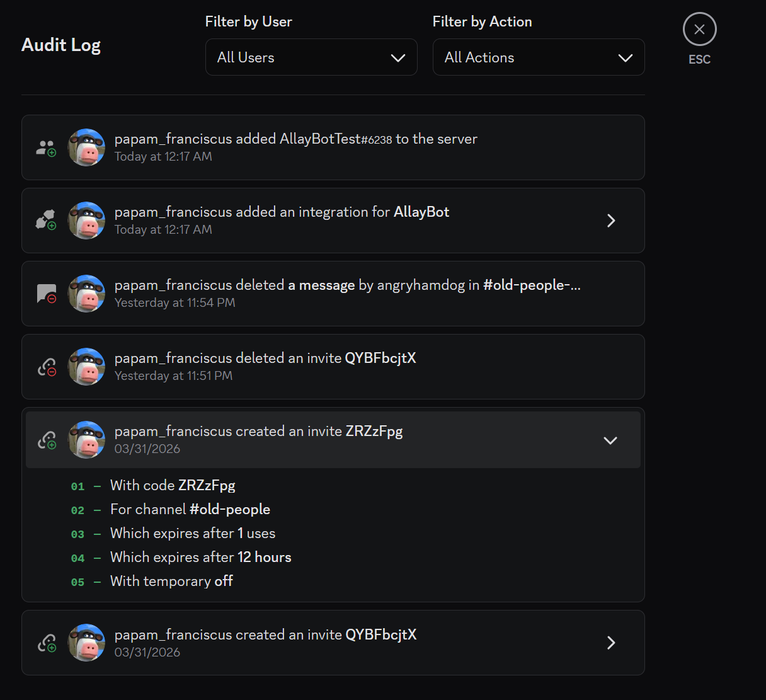766x700 pixels.
Task: Click the member-added icon beside AllayBotTest entry
Action: (x=46, y=148)
